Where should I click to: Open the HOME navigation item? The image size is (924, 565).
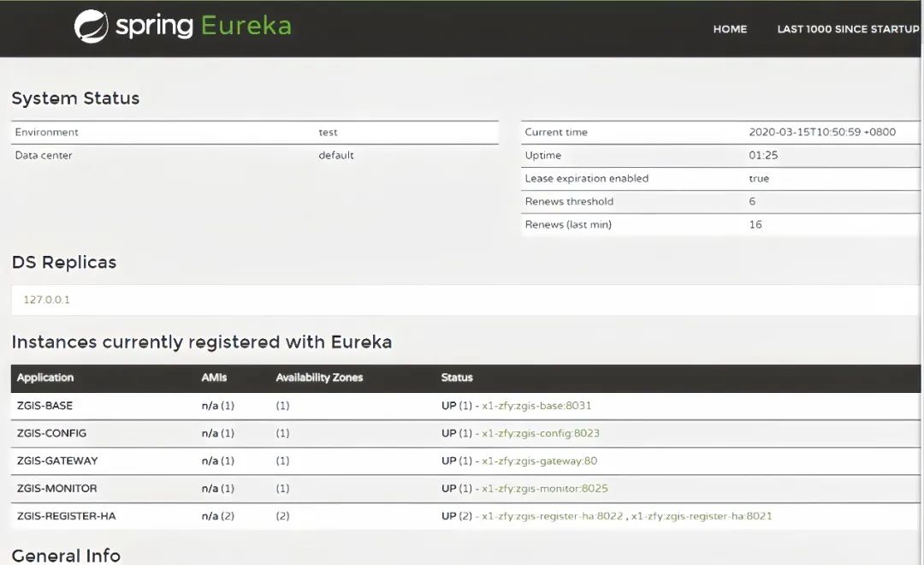(x=730, y=29)
